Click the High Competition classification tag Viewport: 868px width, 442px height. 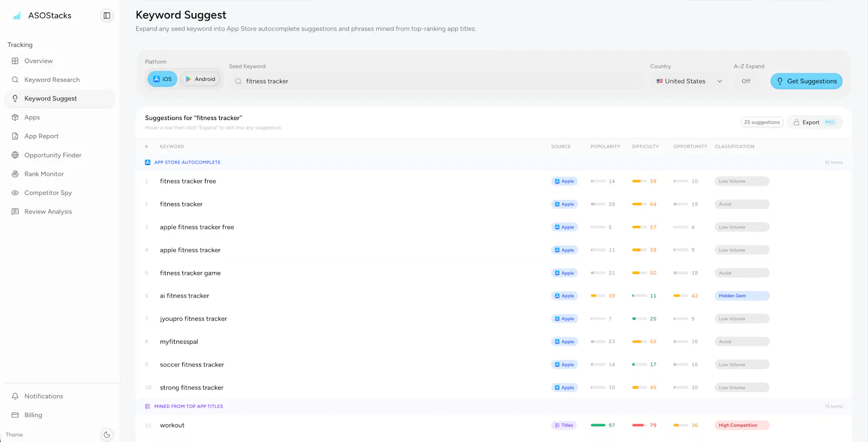point(742,425)
